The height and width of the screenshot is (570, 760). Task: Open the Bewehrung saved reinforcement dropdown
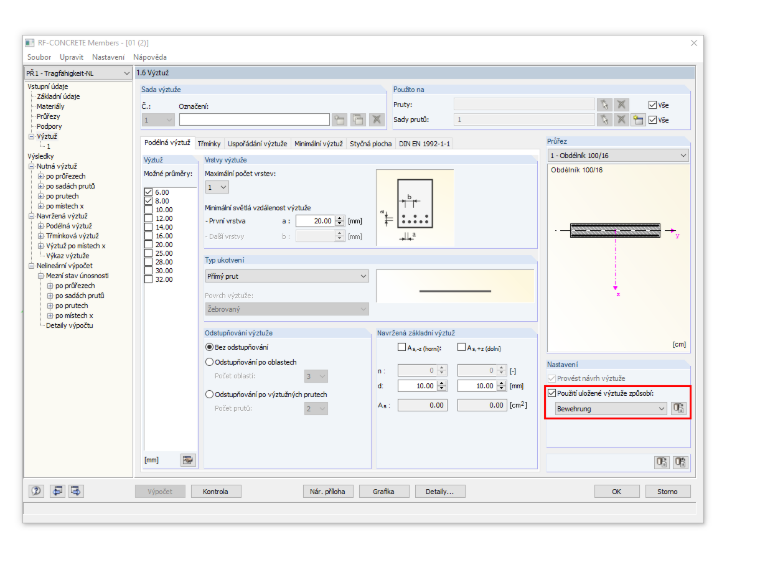tap(611, 409)
